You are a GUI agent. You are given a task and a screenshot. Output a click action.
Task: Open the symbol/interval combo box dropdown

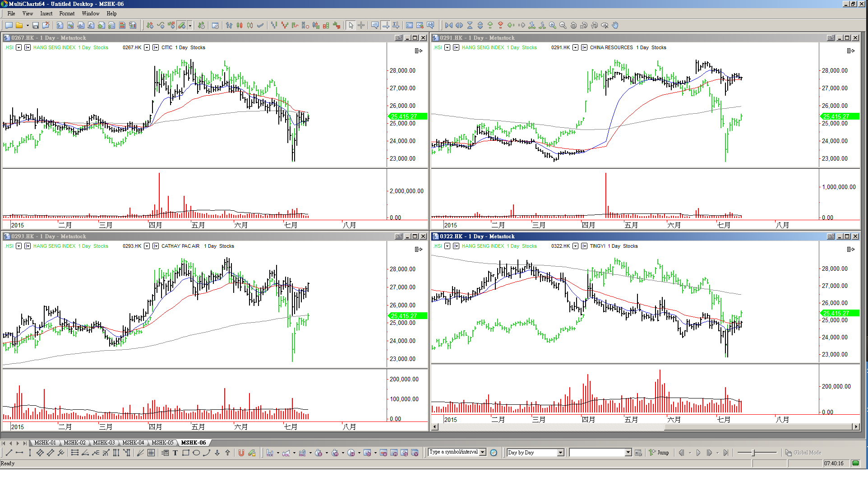click(x=483, y=452)
